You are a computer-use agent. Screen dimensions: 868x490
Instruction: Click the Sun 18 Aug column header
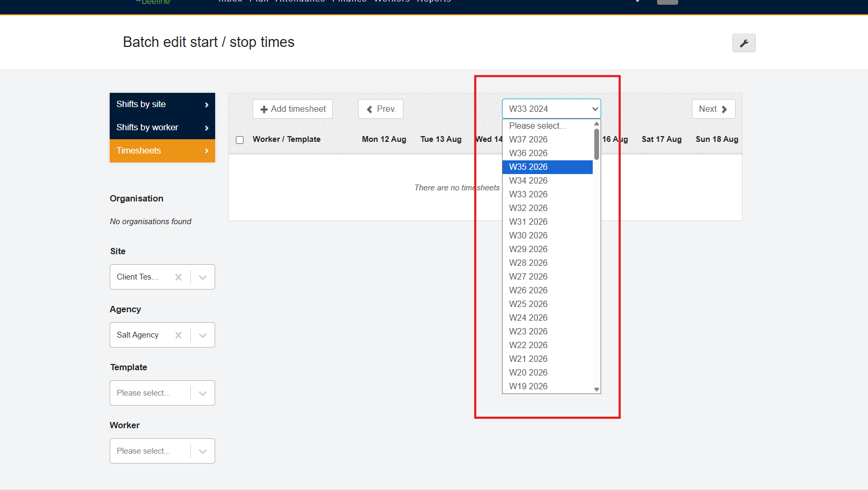point(717,139)
